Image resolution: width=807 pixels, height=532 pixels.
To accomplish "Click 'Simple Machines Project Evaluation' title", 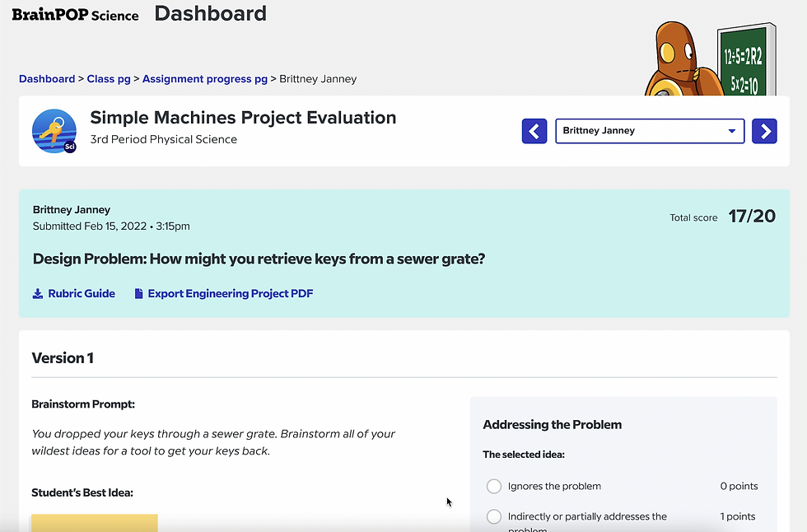I will (244, 118).
